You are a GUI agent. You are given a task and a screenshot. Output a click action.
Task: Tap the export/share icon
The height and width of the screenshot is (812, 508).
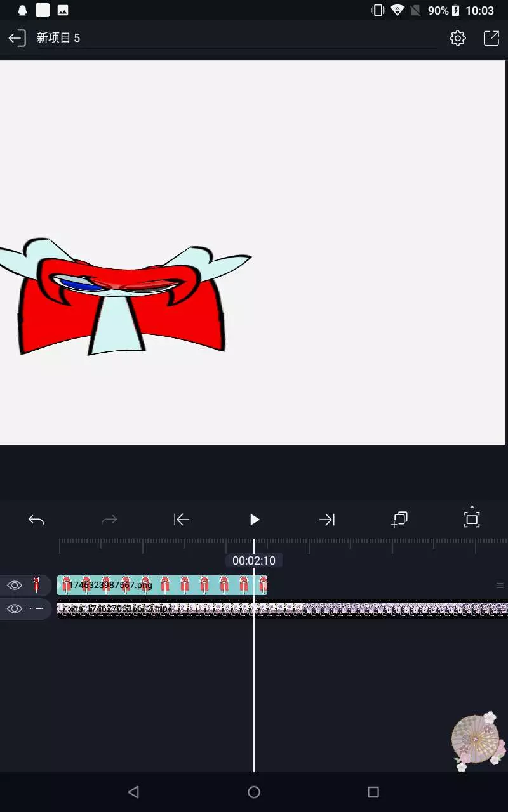[491, 38]
